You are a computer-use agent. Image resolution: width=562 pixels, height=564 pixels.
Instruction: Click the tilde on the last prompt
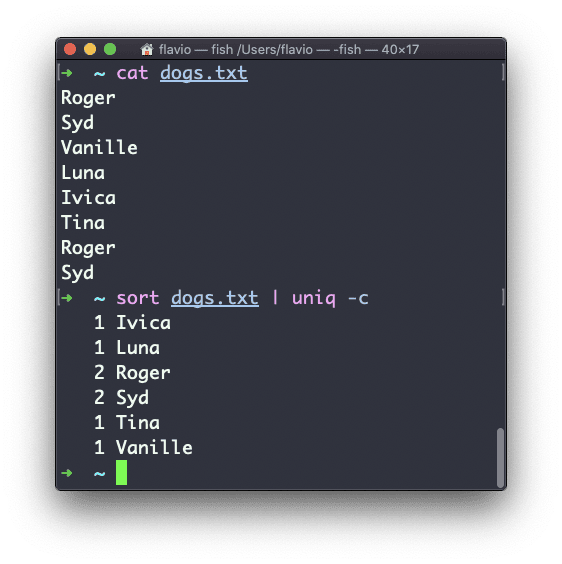tap(100, 473)
